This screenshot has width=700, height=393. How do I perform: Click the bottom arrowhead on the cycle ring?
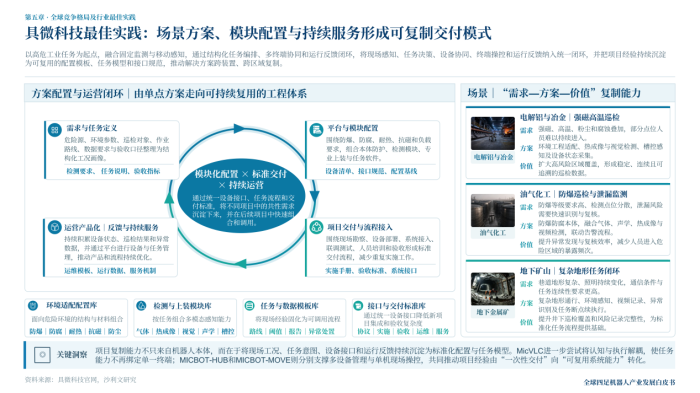point(241,263)
